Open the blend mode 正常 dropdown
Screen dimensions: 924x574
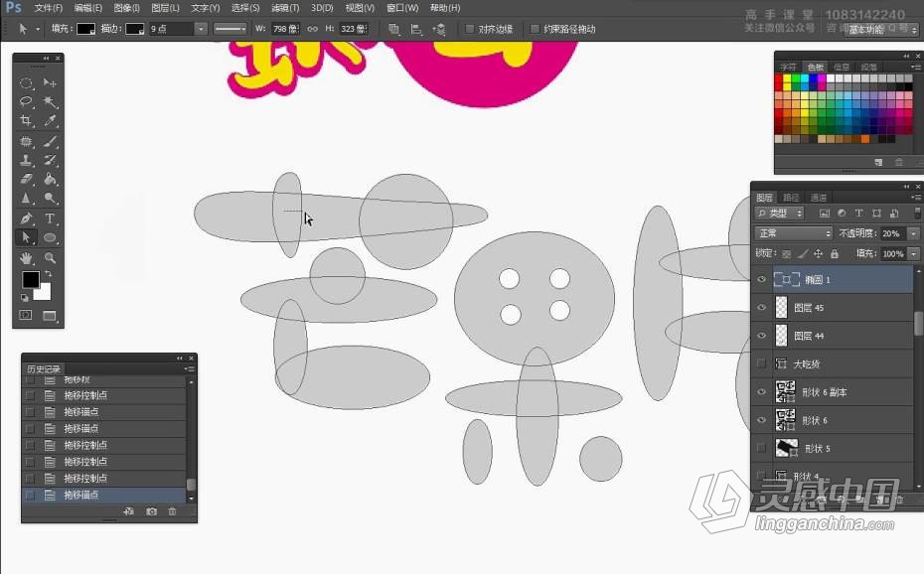coord(793,233)
